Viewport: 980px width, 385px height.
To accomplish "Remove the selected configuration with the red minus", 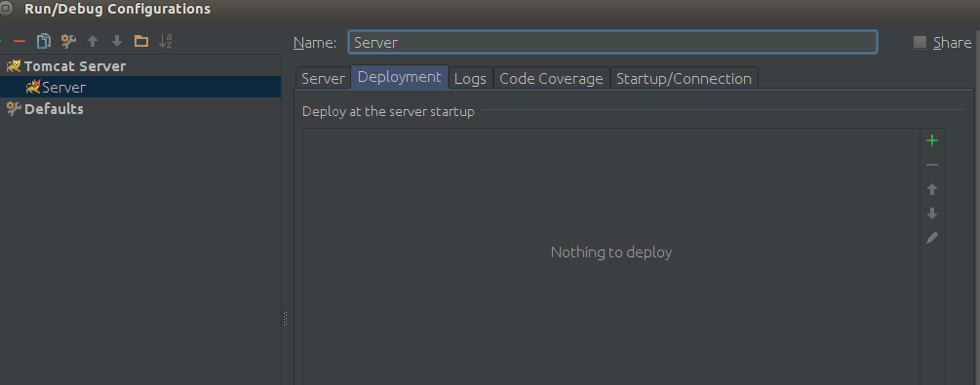I will (x=20, y=41).
